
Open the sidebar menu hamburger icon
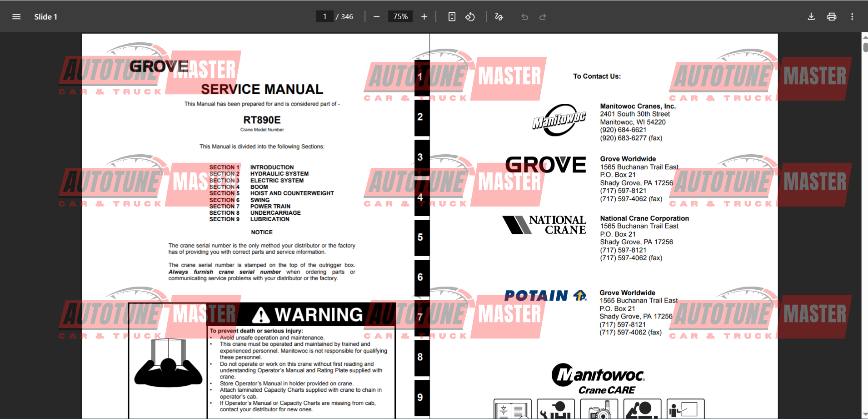tap(16, 17)
